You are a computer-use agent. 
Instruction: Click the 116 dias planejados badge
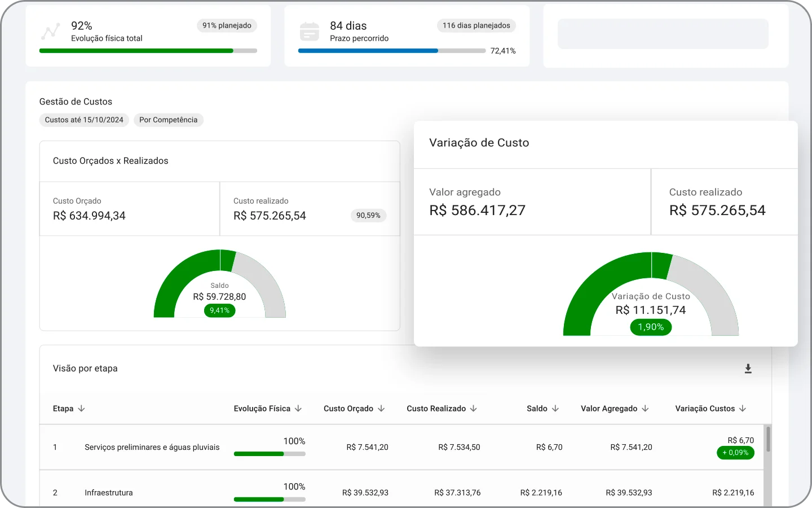point(476,25)
